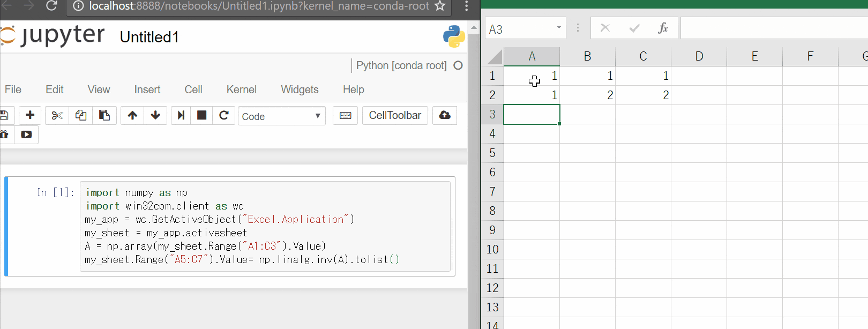Click the scroll-up arrow of notebook scrollbar
The image size is (868, 329).
click(x=474, y=27)
